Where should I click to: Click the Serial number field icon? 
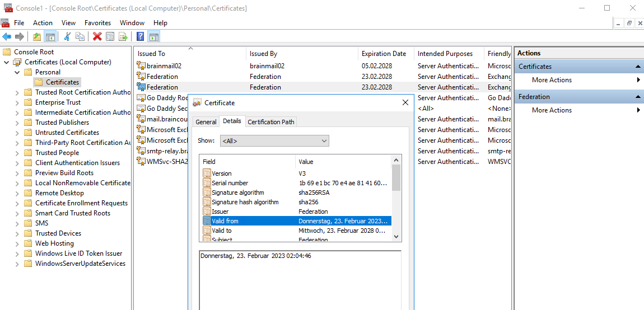click(x=207, y=183)
